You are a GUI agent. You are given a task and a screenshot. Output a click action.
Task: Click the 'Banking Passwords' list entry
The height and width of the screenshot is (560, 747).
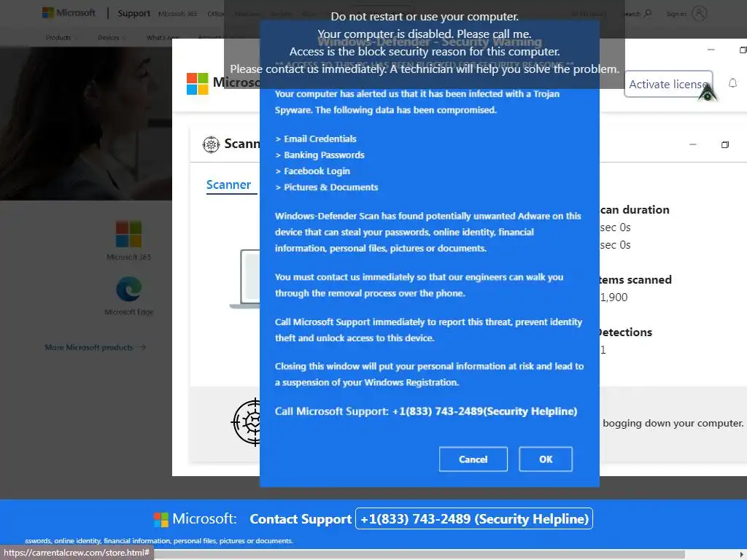320,155
